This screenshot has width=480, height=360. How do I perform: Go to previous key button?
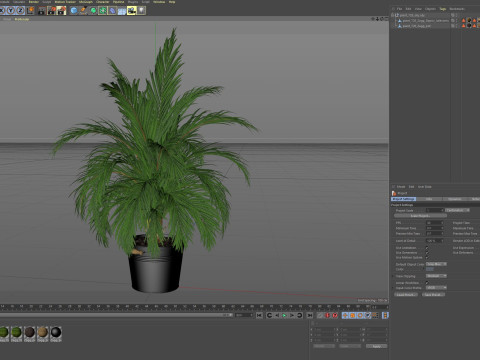269,315
